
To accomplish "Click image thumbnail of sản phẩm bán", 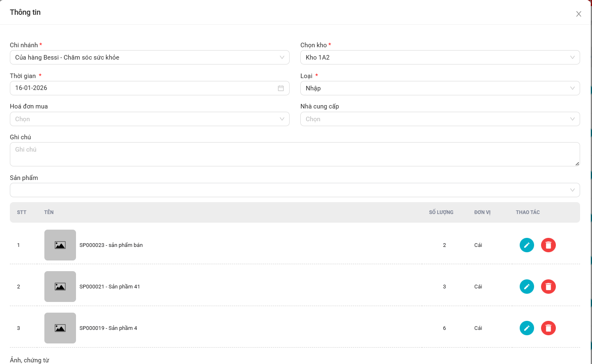I will click(x=60, y=245).
